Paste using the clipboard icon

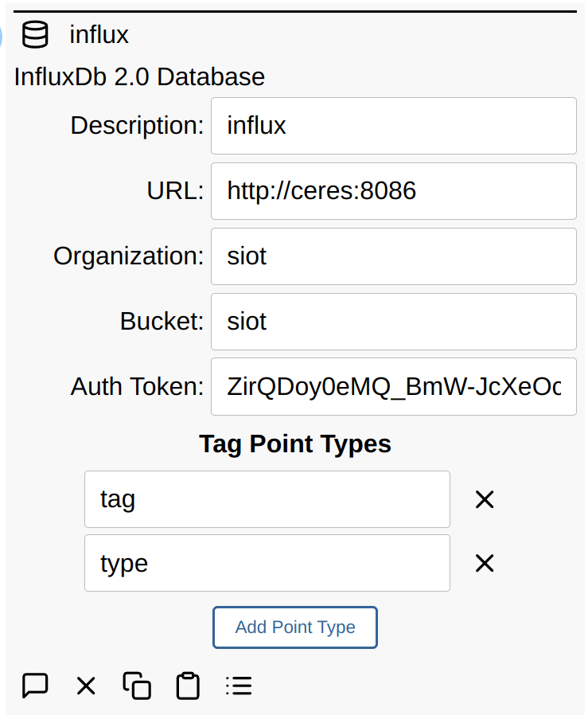click(x=188, y=686)
